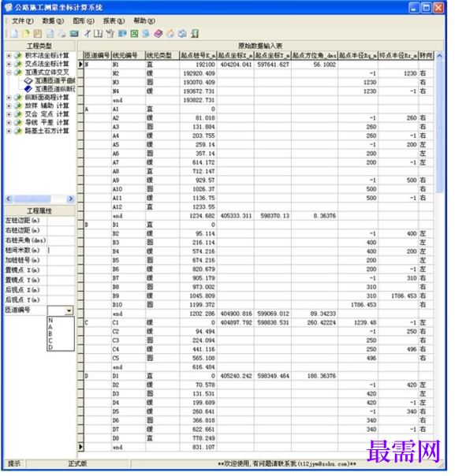Click the Print preview magnifier page icon

(50, 34)
